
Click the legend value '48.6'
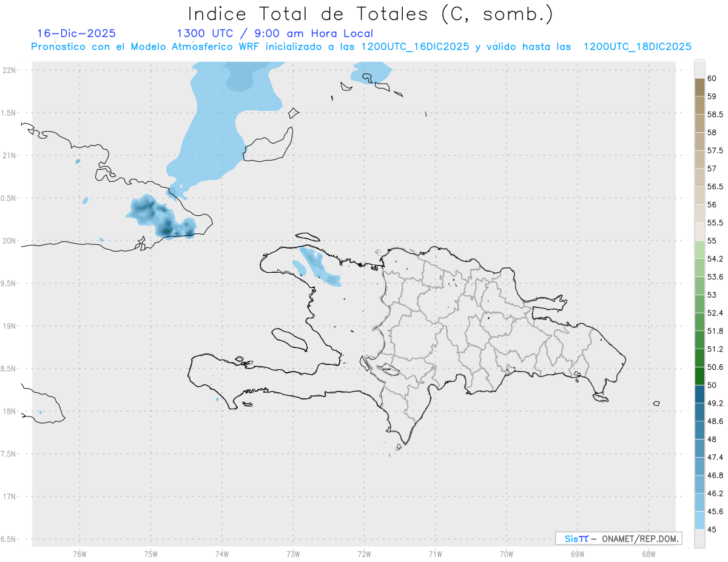pos(715,421)
